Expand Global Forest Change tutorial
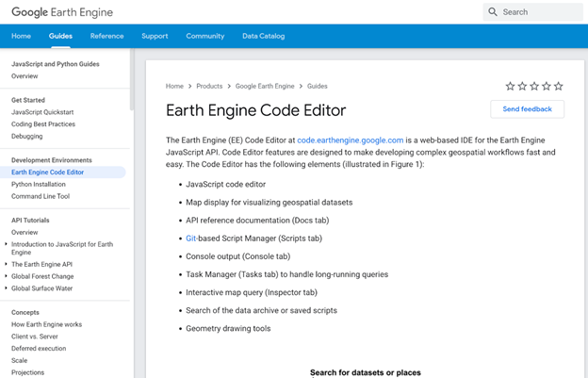Screen dimensions: 588x378 point(6,276)
